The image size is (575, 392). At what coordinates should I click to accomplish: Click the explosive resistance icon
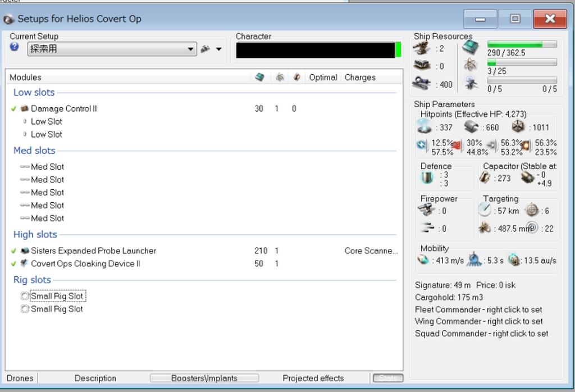[x=525, y=145]
